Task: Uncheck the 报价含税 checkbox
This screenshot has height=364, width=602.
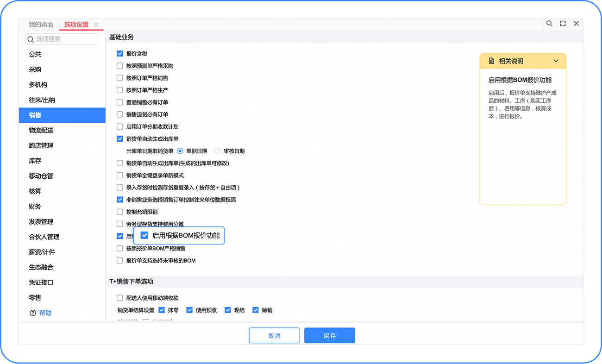Action: [120, 54]
